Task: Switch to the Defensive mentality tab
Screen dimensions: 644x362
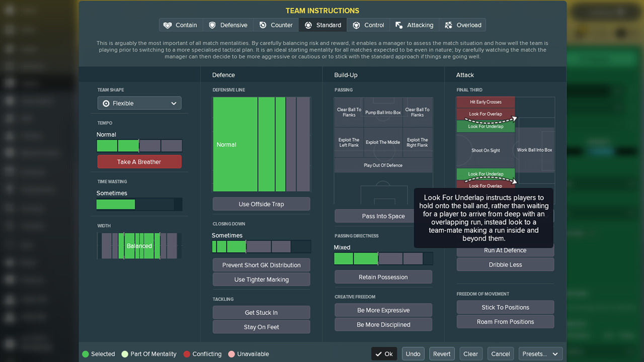Action: click(x=228, y=25)
